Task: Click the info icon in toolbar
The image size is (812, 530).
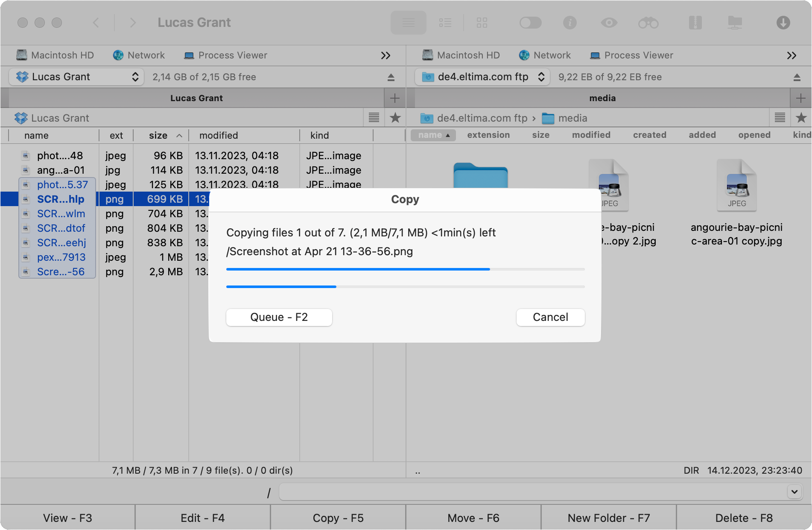Action: [x=570, y=23]
